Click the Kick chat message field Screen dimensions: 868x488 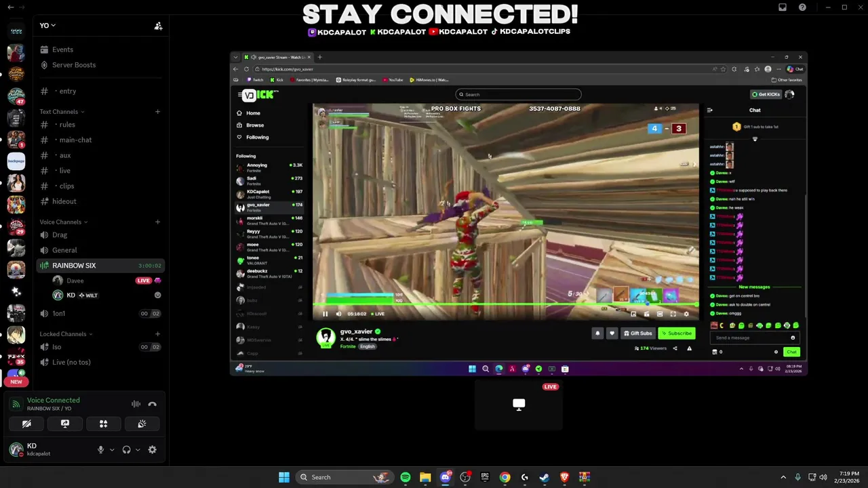click(x=754, y=338)
